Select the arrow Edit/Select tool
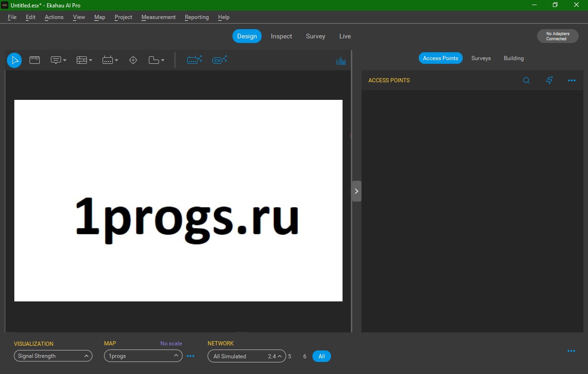 pos(14,60)
